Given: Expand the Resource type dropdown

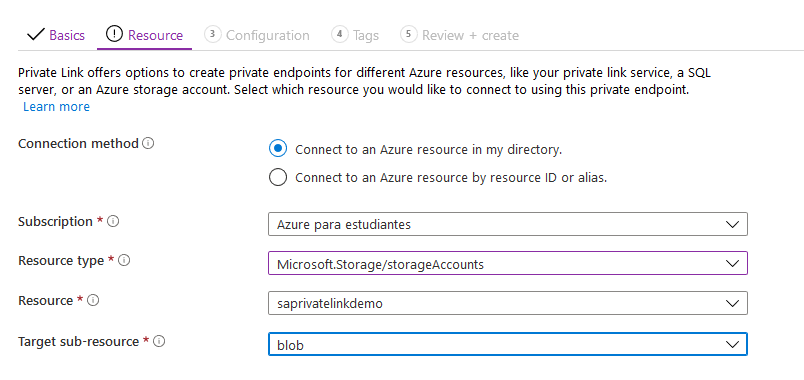Looking at the screenshot, I should tap(508, 263).
